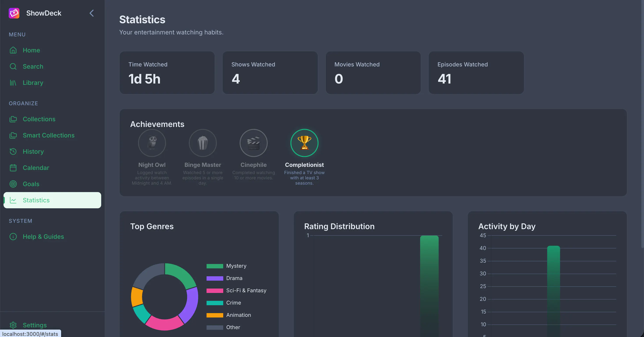Click the '41' episodes value
The width and height of the screenshot is (644, 337).
tap(444, 79)
